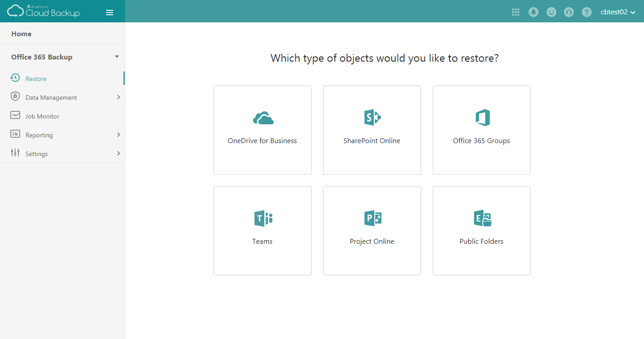This screenshot has height=339, width=644.
Task: Click the Reporting icon
Action: (x=15, y=134)
